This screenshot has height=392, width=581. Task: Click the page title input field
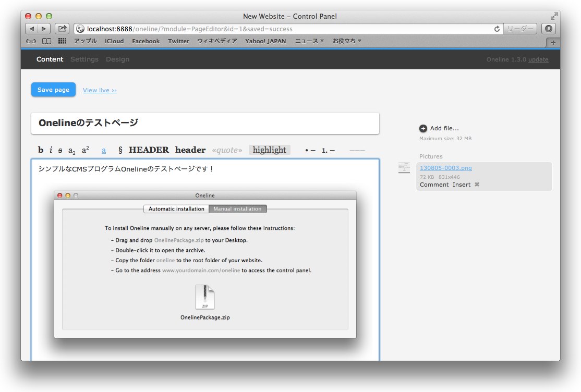point(205,123)
